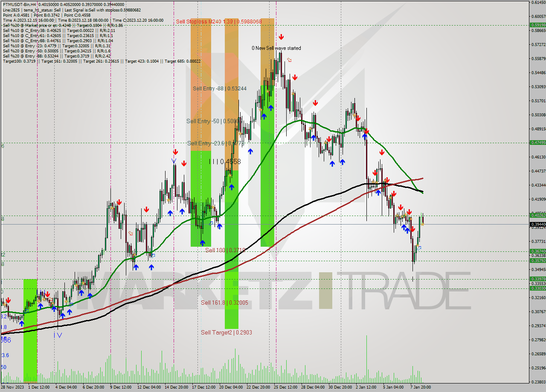Image resolution: width=546 pixels, height=392 pixels.
Task: Click the '4 Dec 04:00' time axis label
Action: click(66, 388)
